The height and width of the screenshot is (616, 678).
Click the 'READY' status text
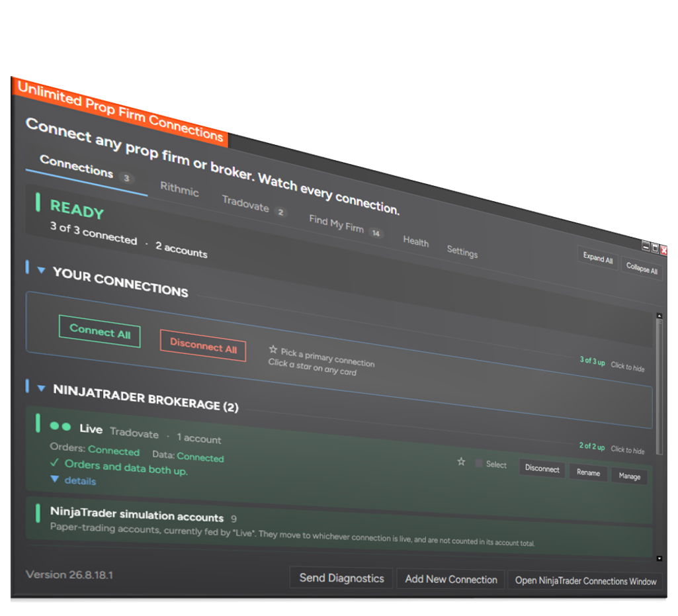pyautogui.click(x=77, y=210)
